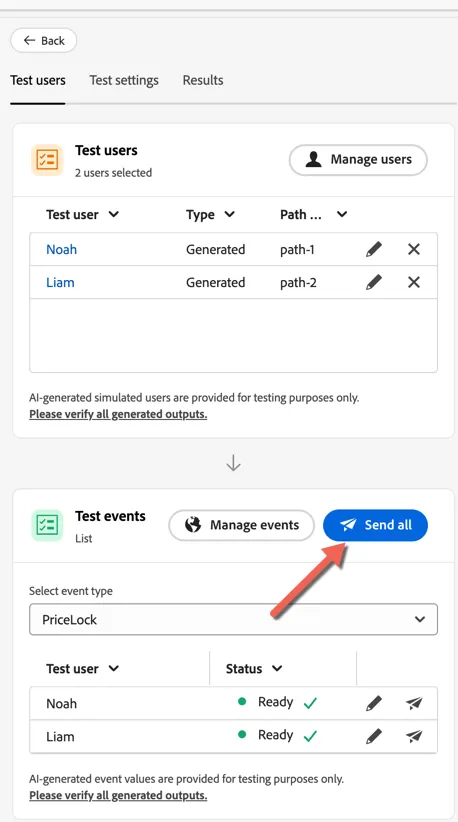Click Noah's Ready status

click(275, 702)
